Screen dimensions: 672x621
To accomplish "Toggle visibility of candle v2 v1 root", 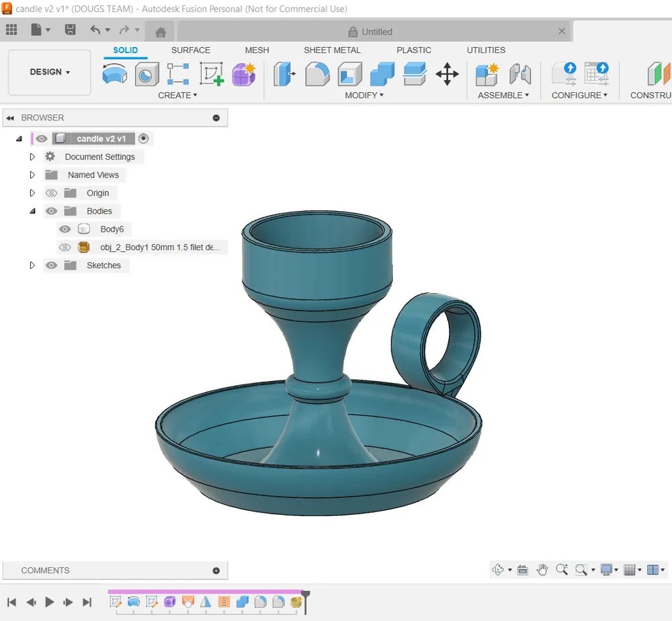I will (42, 138).
